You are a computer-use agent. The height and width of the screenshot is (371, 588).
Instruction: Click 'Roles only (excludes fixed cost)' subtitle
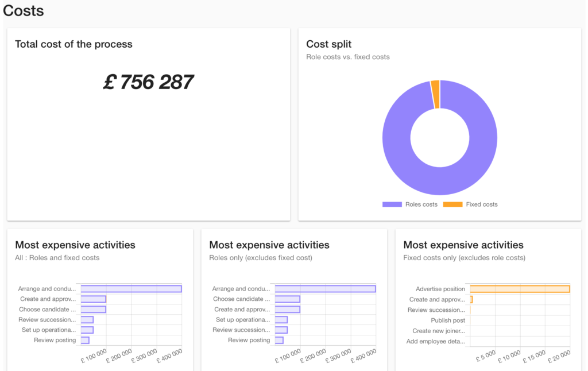[261, 258]
